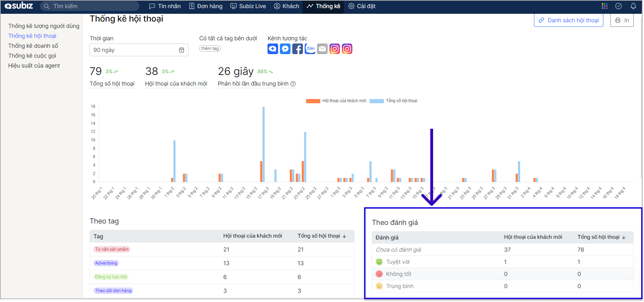Open the Tin nhắn menu
The image size is (644, 302).
pos(165,6)
